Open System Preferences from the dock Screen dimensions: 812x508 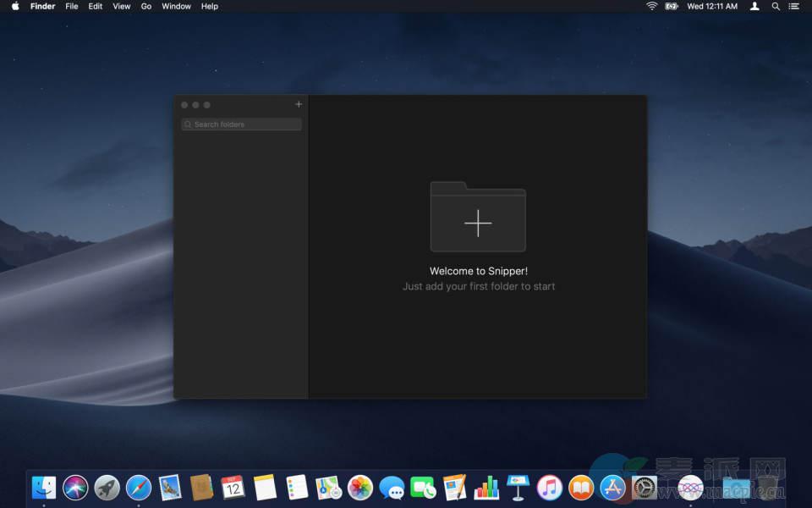tap(645, 487)
